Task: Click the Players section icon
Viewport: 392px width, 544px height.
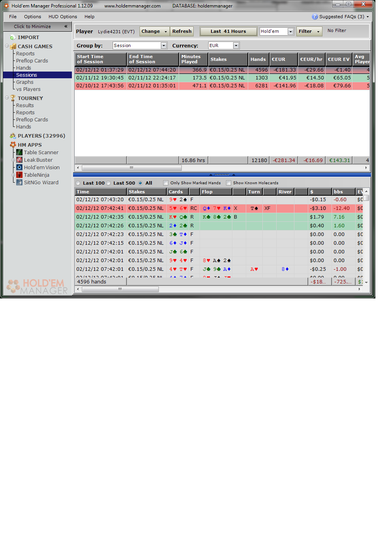Action: 13,136
